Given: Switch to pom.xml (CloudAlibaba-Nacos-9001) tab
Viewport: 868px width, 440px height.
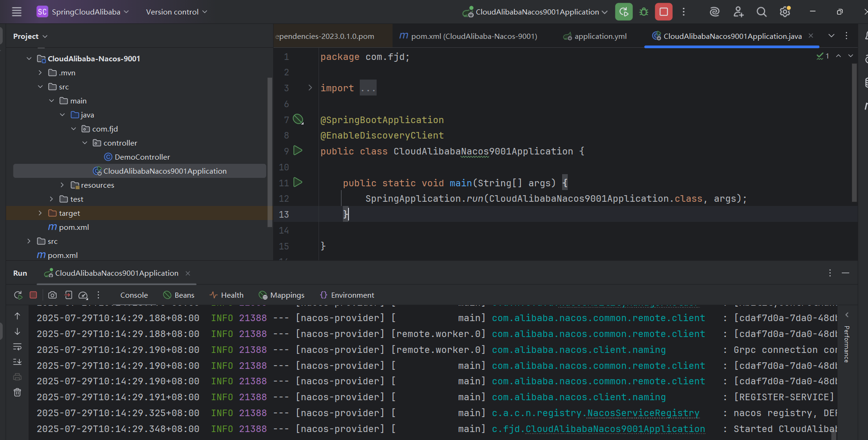Looking at the screenshot, I should [468, 36].
